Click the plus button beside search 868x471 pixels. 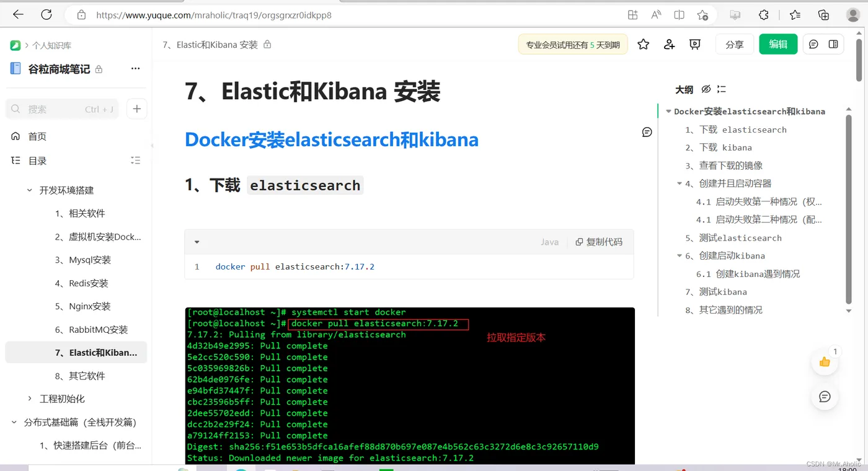point(137,109)
